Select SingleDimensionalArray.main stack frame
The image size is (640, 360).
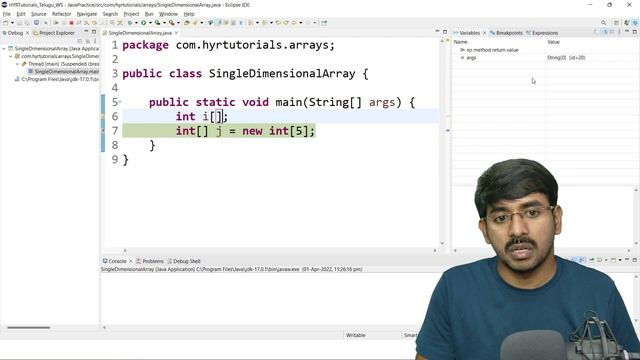point(64,71)
